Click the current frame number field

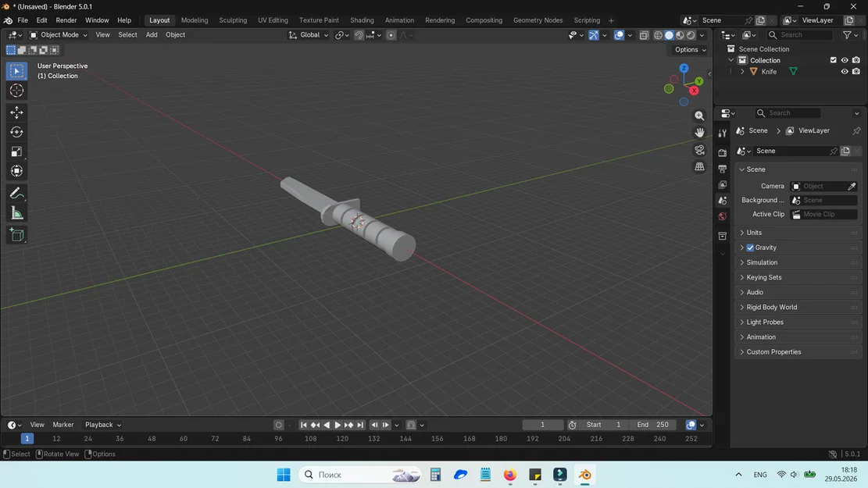click(x=542, y=425)
